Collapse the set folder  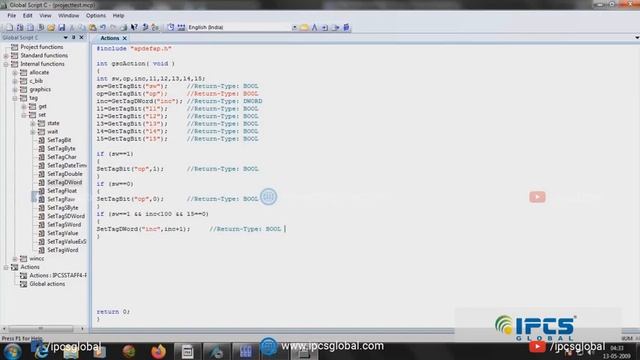[24, 115]
